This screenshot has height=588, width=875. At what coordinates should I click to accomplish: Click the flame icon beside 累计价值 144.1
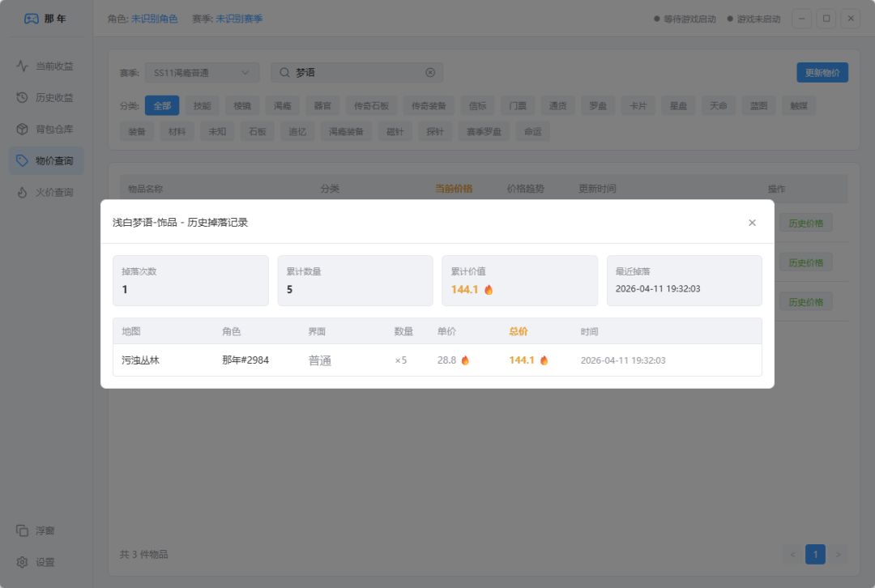(489, 289)
